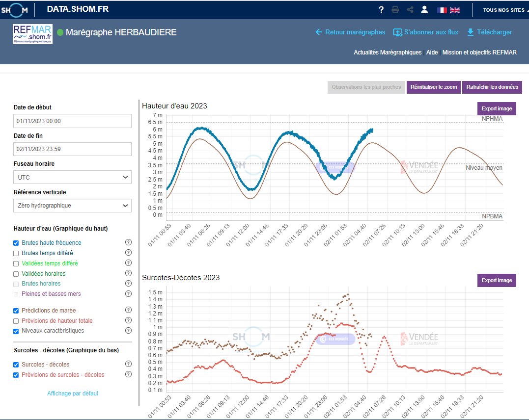Click Rafraîchir les données button
Viewport: 529px width, 420px height.
[492, 87]
